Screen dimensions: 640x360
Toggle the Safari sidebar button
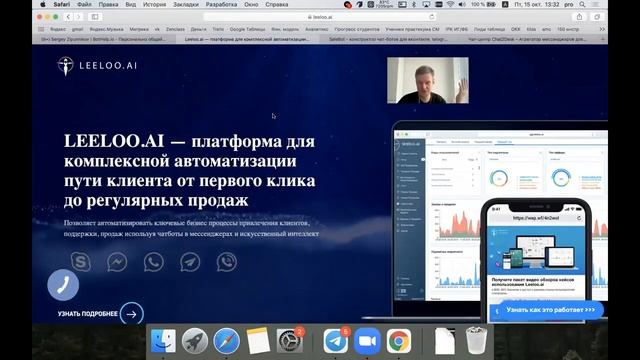coord(95,17)
